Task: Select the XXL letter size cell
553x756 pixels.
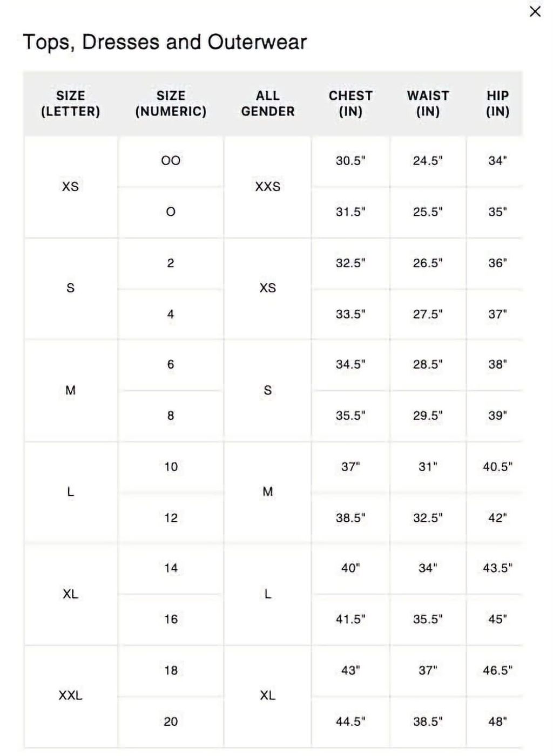Action: 71,696
